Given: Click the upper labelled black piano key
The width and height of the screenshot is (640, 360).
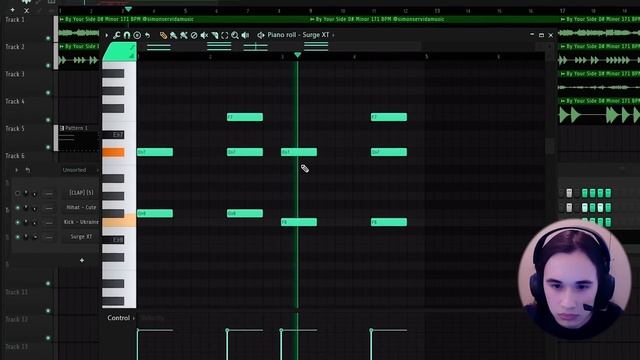Looking at the screenshot, I should coord(113,135).
